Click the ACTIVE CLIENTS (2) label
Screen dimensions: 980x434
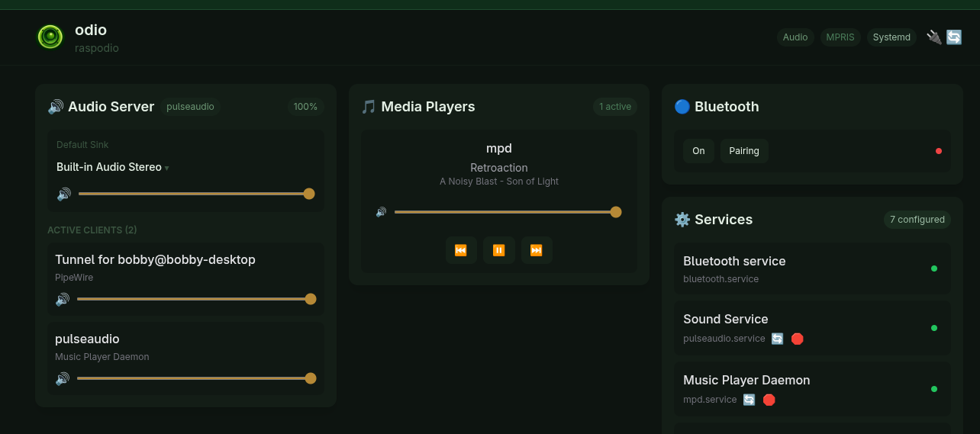(x=92, y=230)
